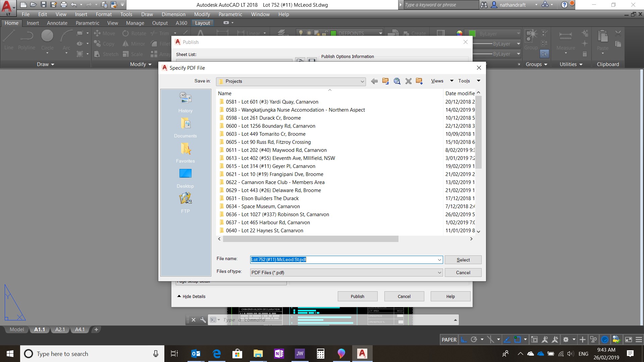Open the FTP location in the sidebar
644x362 pixels.
185,203
